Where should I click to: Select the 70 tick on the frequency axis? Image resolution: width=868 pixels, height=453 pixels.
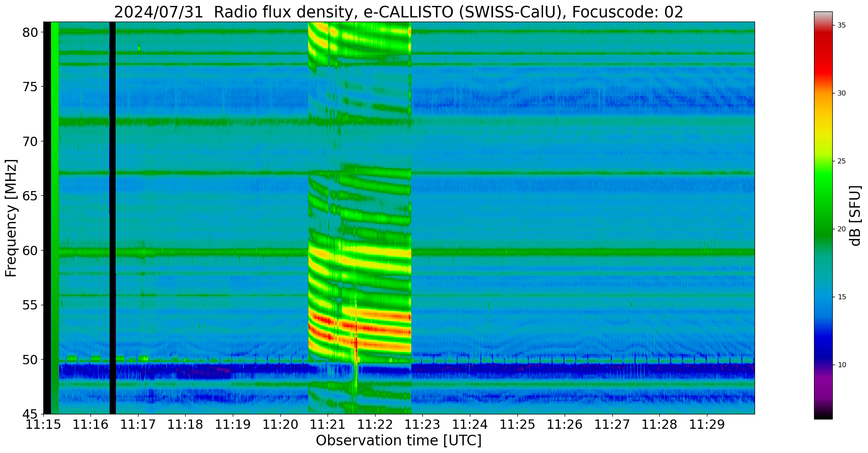click(x=30, y=141)
